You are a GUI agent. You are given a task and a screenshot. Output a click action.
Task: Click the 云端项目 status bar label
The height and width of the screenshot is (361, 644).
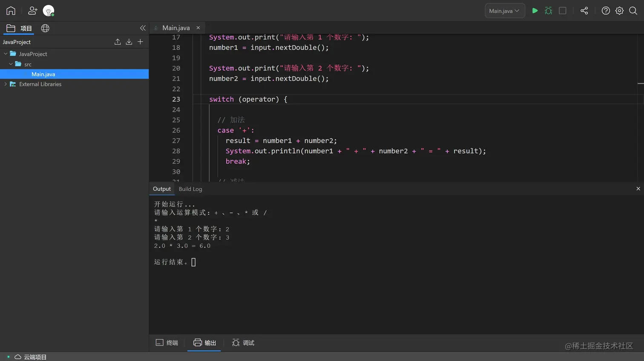pyautogui.click(x=35, y=357)
